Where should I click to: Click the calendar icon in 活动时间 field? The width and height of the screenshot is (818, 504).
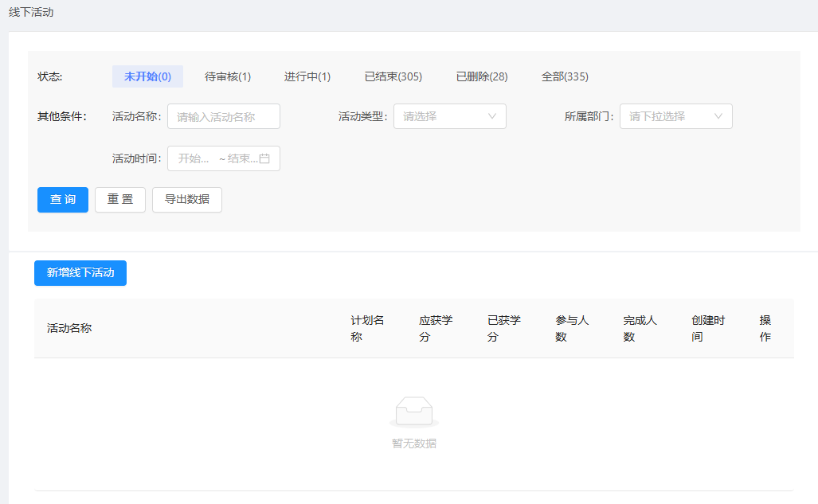click(265, 158)
